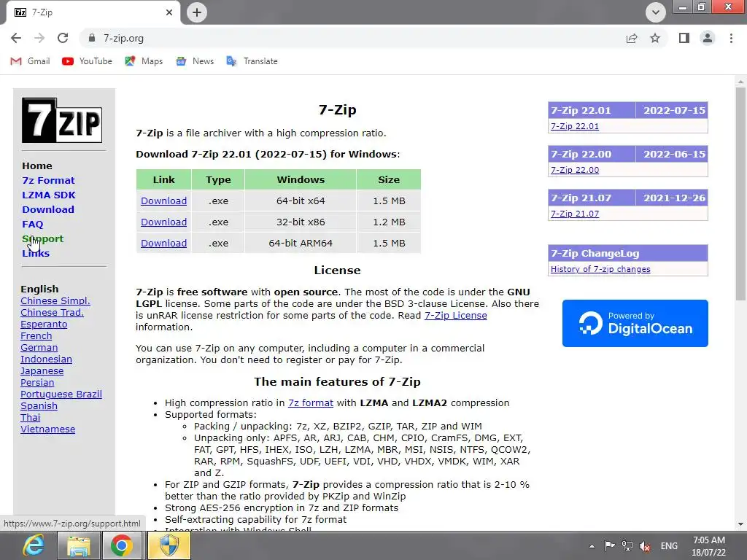The image size is (747, 560).
Task: Open 7z Format in sidebar menu
Action: tap(49, 181)
